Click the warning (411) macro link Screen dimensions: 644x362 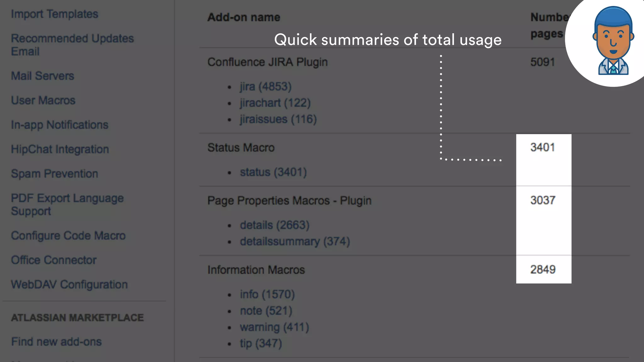[274, 327]
